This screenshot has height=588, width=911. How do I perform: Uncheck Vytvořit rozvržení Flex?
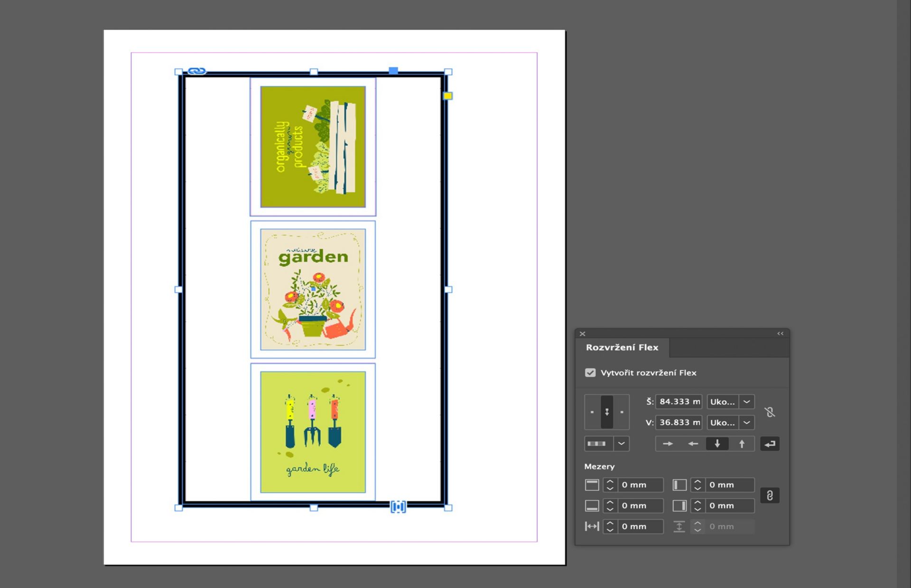click(590, 373)
